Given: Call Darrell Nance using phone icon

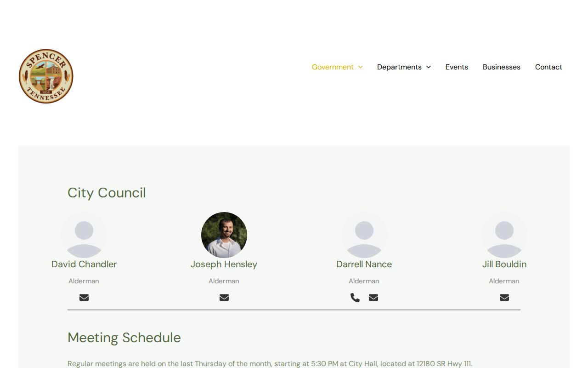Looking at the screenshot, I should [355, 298].
